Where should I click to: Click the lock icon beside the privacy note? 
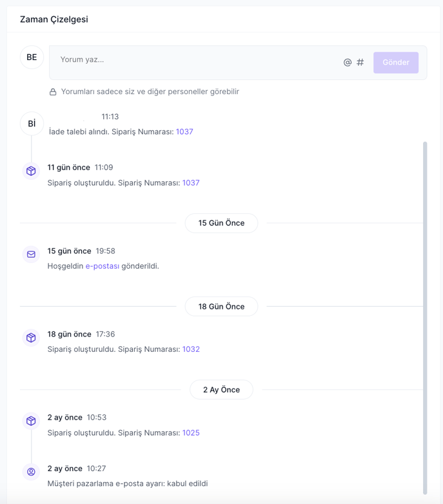coord(53,92)
